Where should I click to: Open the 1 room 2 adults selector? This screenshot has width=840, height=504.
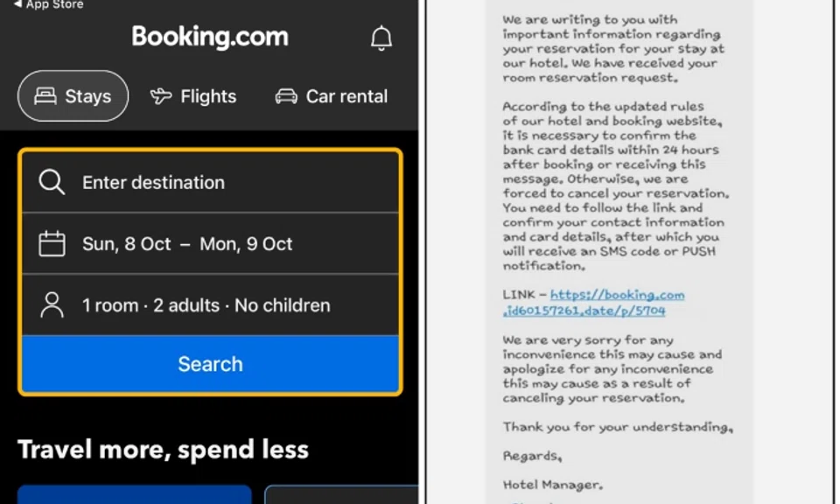coord(206,305)
